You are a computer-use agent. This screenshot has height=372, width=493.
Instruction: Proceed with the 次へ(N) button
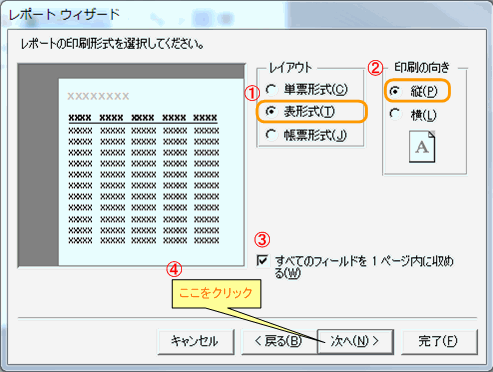click(x=355, y=342)
